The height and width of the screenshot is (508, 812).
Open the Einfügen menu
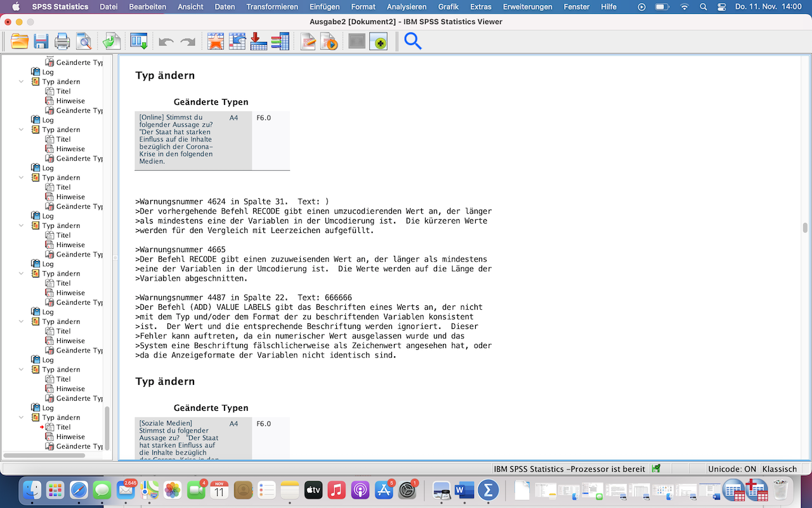(x=324, y=7)
